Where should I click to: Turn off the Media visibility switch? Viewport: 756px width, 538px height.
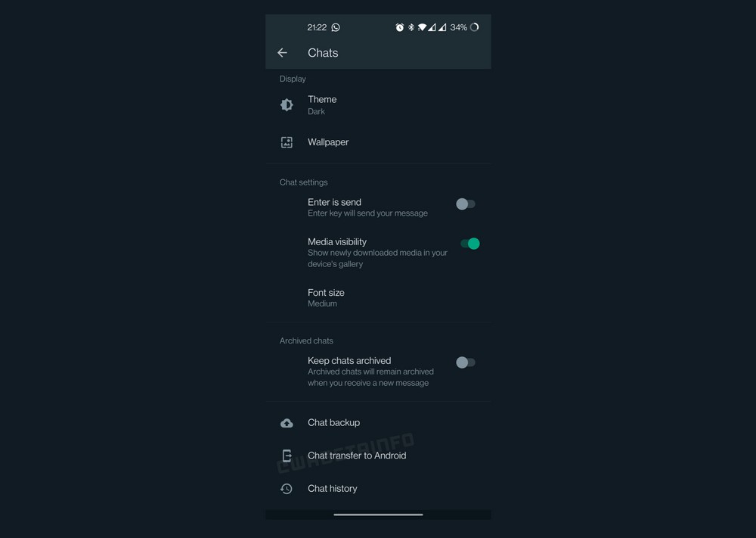click(x=469, y=244)
